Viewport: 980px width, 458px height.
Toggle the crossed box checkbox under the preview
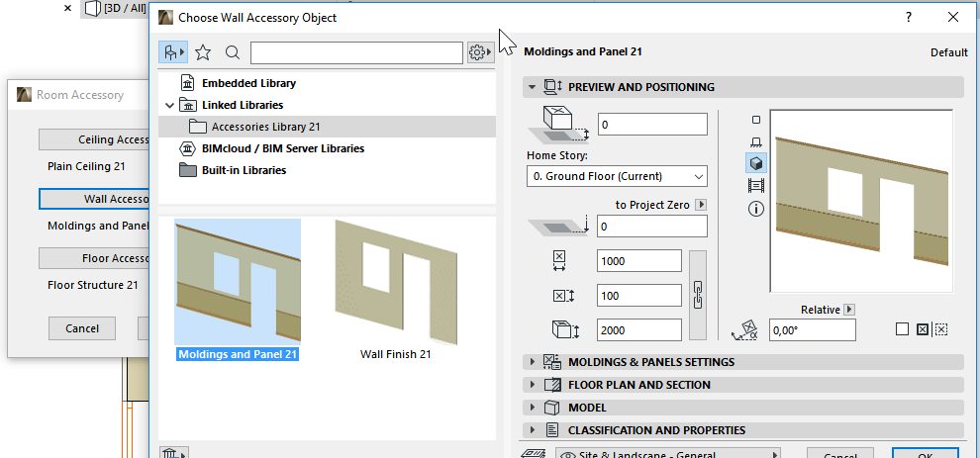coord(923,329)
